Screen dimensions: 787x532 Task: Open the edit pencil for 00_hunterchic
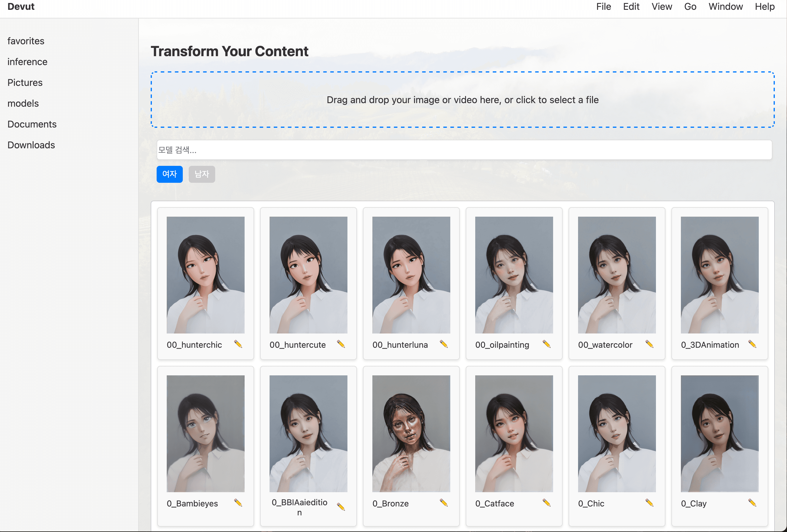[238, 344]
